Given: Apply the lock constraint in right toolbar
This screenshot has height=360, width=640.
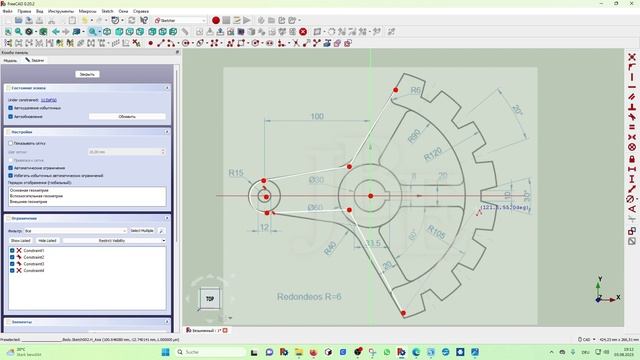Looking at the screenshot, I should pyautogui.click(x=632, y=159).
